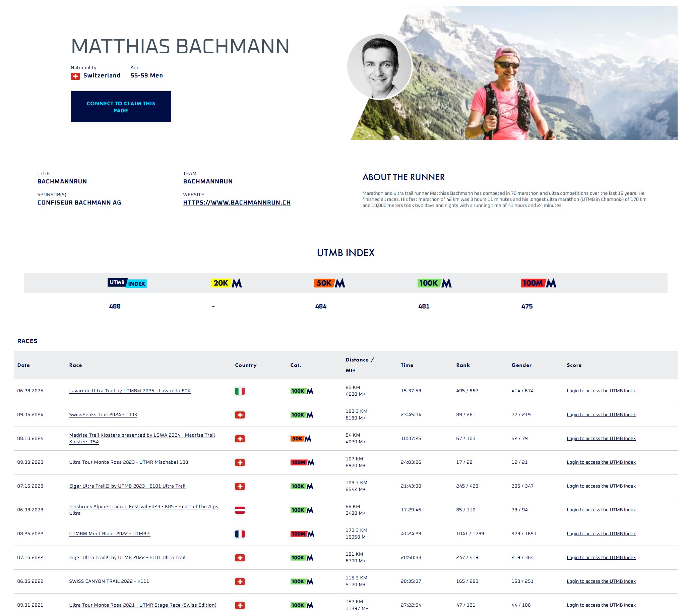
Task: Click 100K badge in Swiss Canyon Trail row
Action: (x=302, y=581)
